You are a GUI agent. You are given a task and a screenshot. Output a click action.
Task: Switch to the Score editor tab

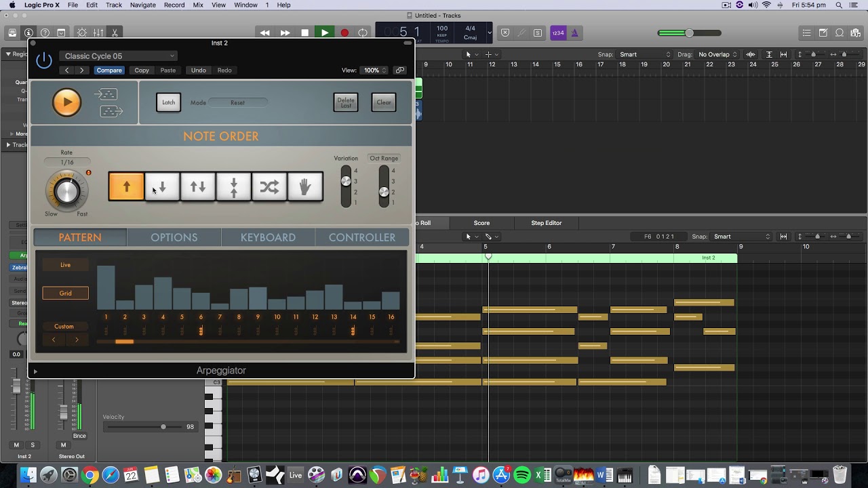point(481,223)
